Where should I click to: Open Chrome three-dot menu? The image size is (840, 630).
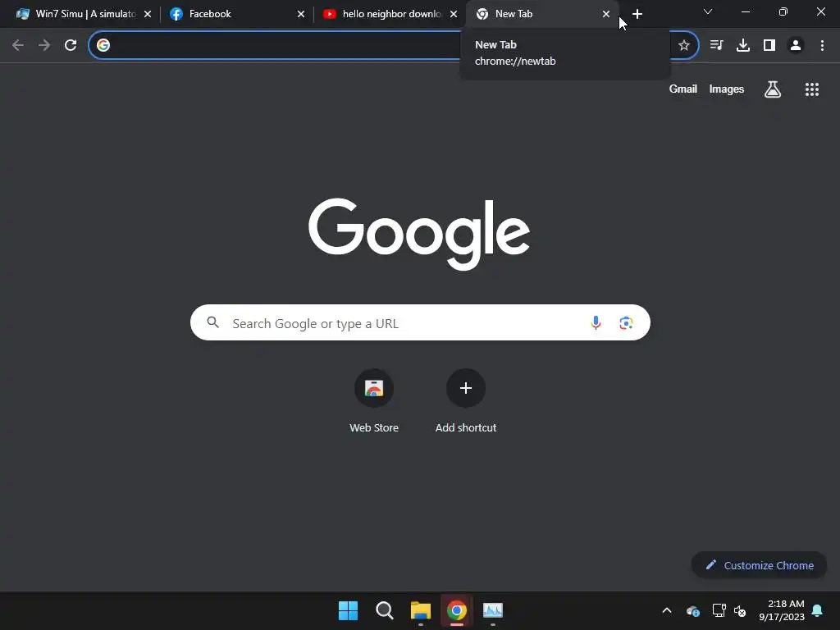tap(822, 45)
